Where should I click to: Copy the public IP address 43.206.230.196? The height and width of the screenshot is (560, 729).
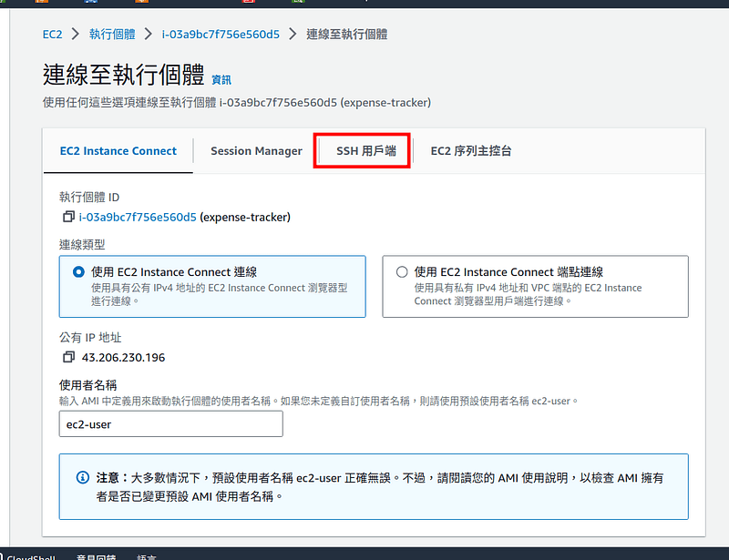coord(69,357)
